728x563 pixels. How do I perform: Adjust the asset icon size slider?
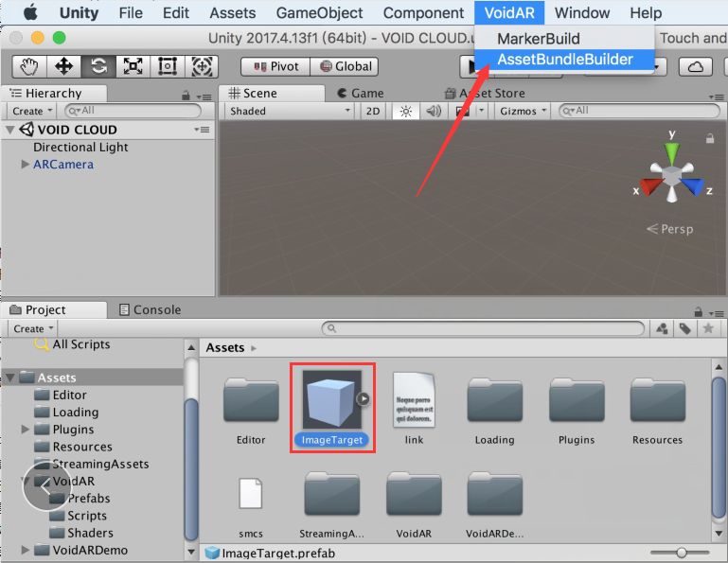(x=681, y=553)
